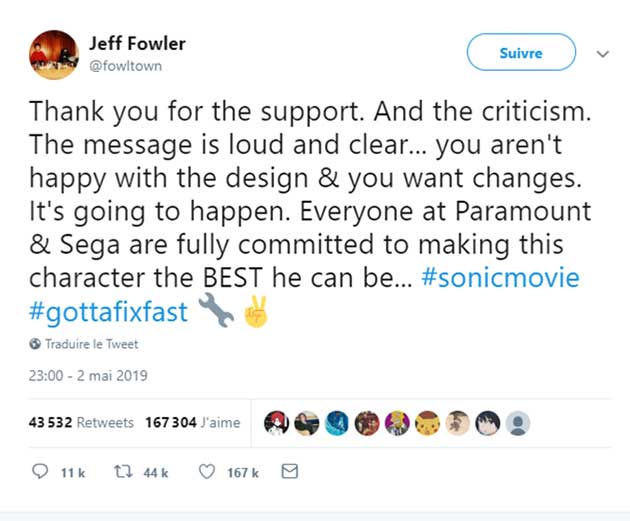Click the default grey silhouette liker avatar
Viewport: 630px width, 521px height.
tap(517, 423)
